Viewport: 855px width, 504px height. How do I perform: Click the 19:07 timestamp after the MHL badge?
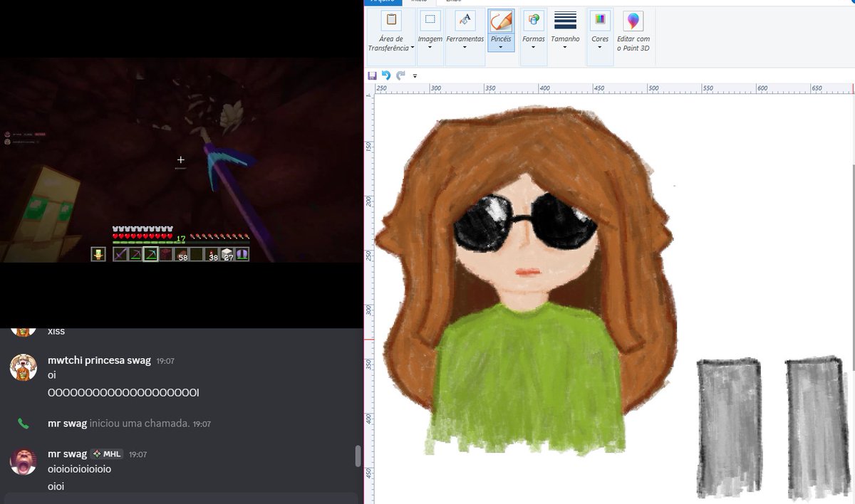[138, 455]
